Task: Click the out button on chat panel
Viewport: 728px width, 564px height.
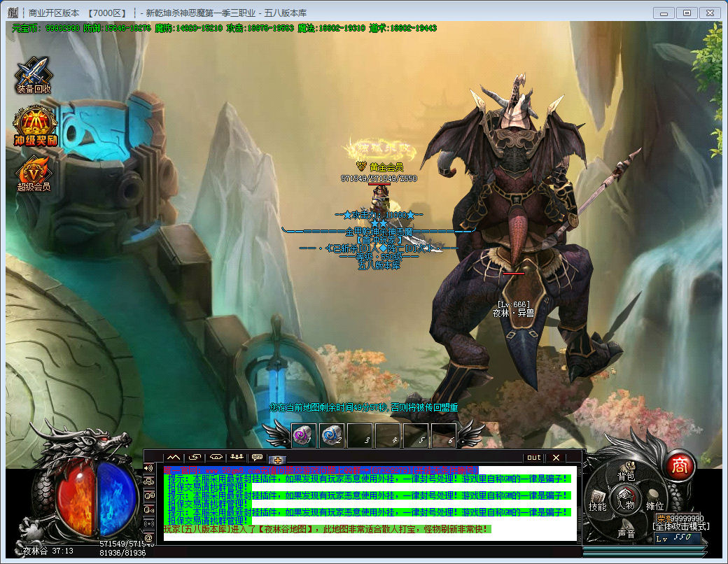Action: (x=534, y=457)
